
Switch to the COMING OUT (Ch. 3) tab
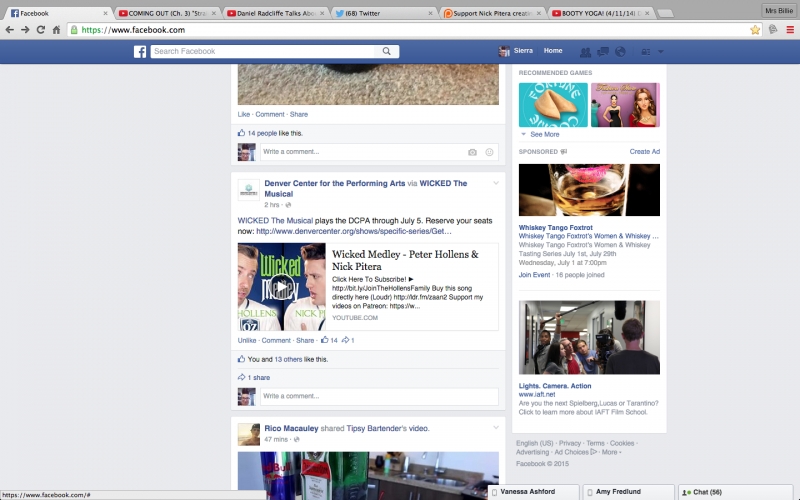166,13
